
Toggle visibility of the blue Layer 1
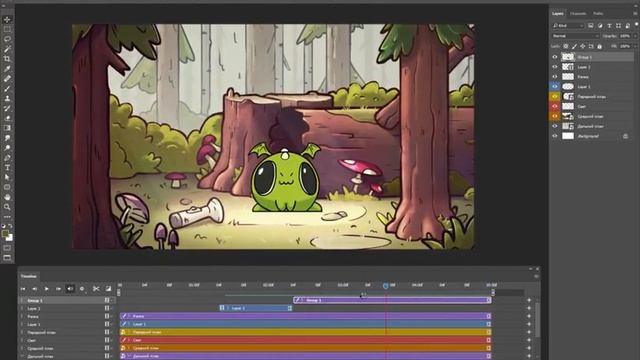point(555,87)
